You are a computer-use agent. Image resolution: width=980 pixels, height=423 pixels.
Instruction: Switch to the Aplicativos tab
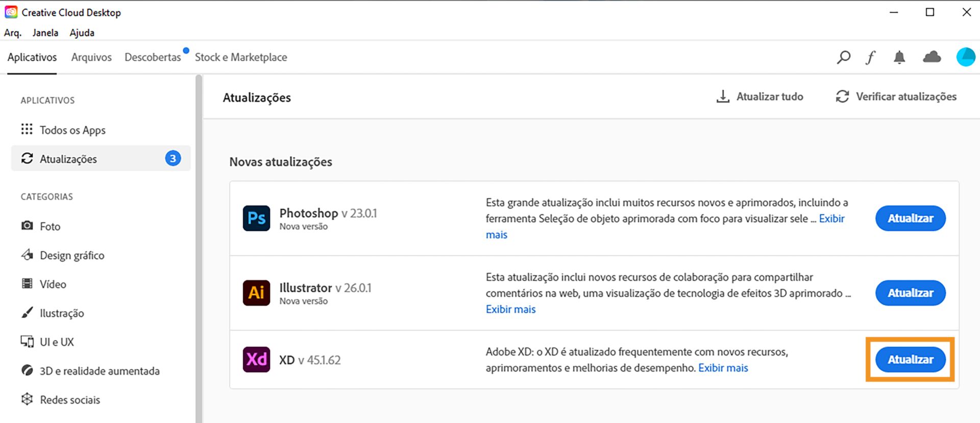pyautogui.click(x=32, y=57)
